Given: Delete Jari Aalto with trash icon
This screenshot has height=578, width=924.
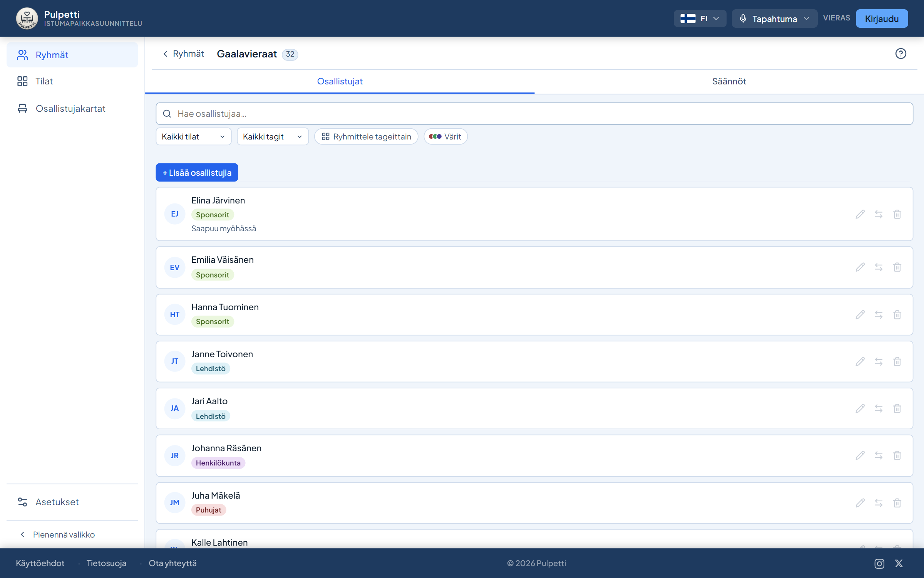Looking at the screenshot, I should (897, 408).
